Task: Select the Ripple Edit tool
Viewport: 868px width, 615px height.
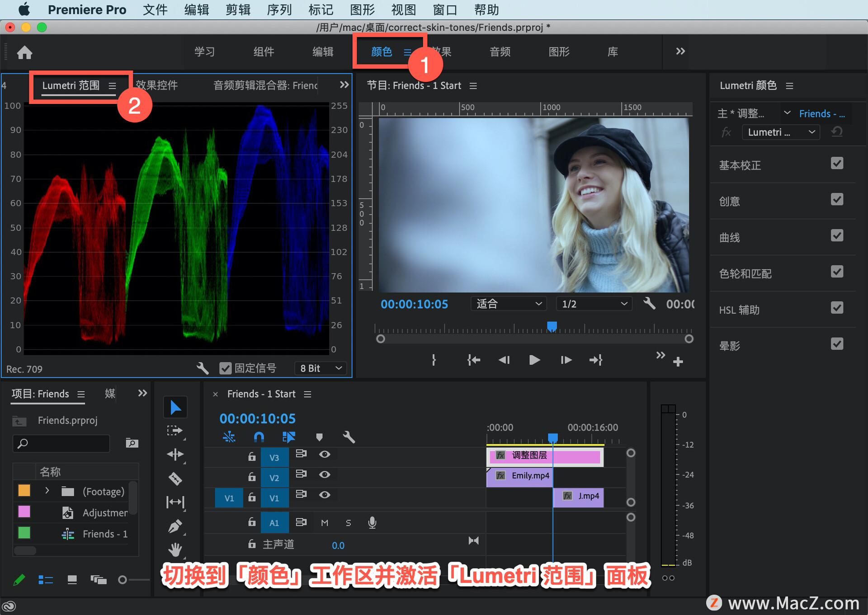Action: click(175, 454)
